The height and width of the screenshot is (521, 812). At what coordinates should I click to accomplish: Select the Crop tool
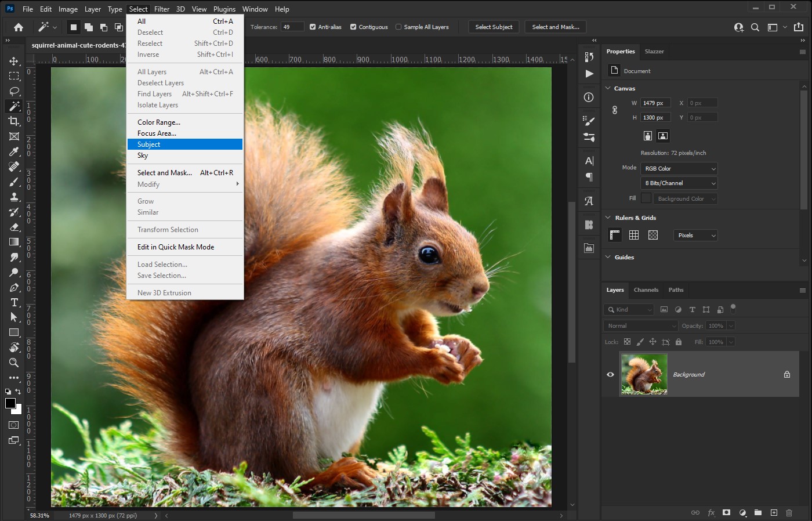[x=14, y=121]
